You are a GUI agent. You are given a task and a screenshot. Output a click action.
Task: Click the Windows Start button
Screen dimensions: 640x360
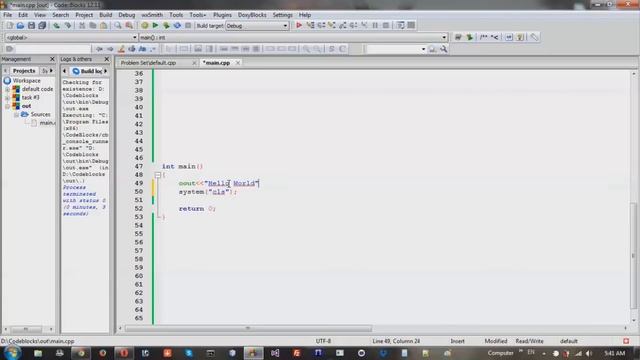12,353
